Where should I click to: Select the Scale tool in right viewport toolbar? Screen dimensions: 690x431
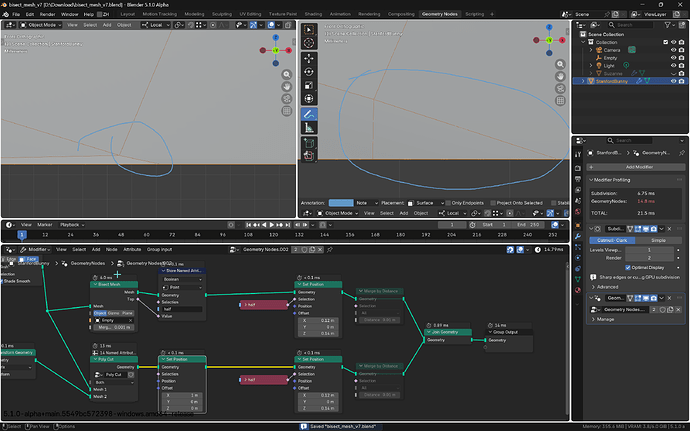(x=309, y=85)
